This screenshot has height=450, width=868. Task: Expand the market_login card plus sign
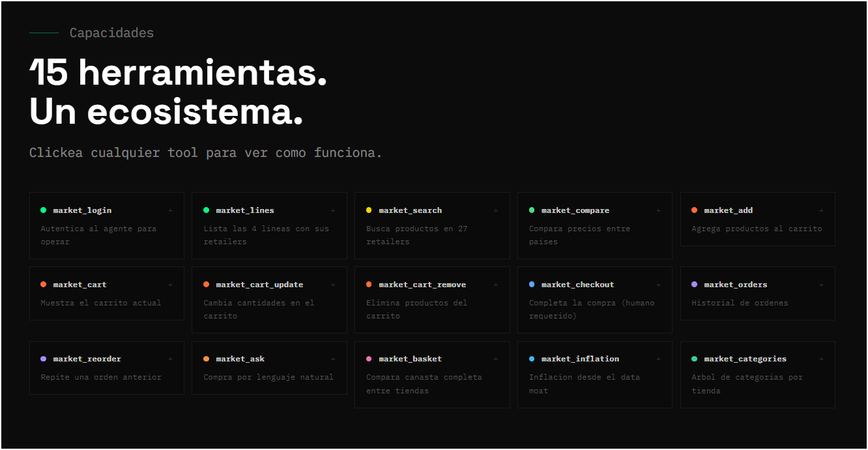(171, 210)
